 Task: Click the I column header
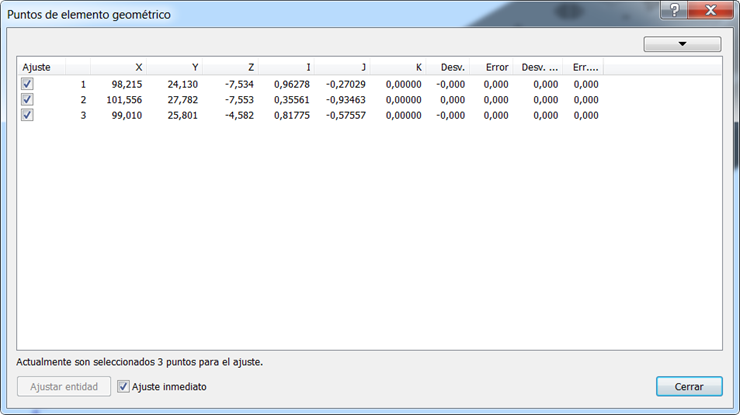tap(286, 67)
